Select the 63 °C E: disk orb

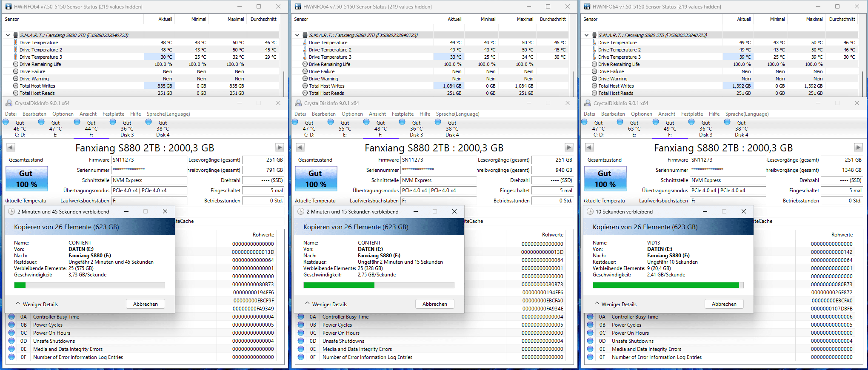(x=620, y=122)
